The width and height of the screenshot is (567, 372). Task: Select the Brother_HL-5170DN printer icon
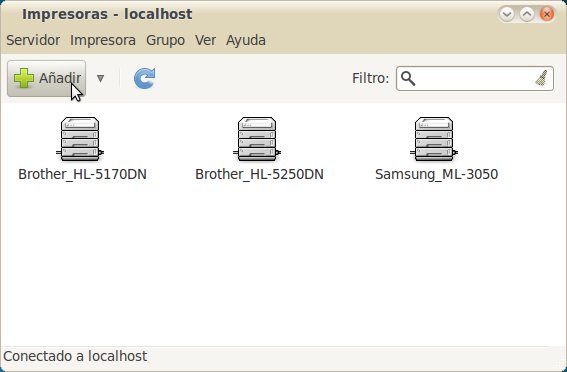pyautogui.click(x=80, y=139)
